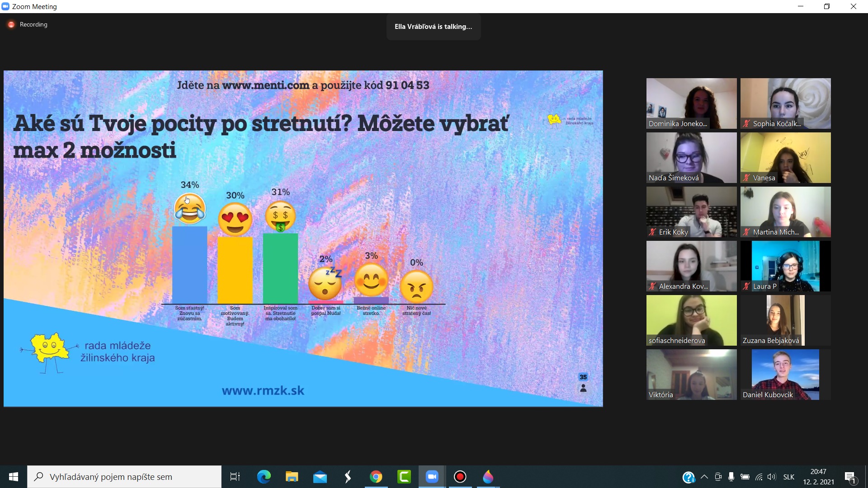Click the muted mic icon on Erik Koky
Screen dimensions: 868x488
click(653, 232)
